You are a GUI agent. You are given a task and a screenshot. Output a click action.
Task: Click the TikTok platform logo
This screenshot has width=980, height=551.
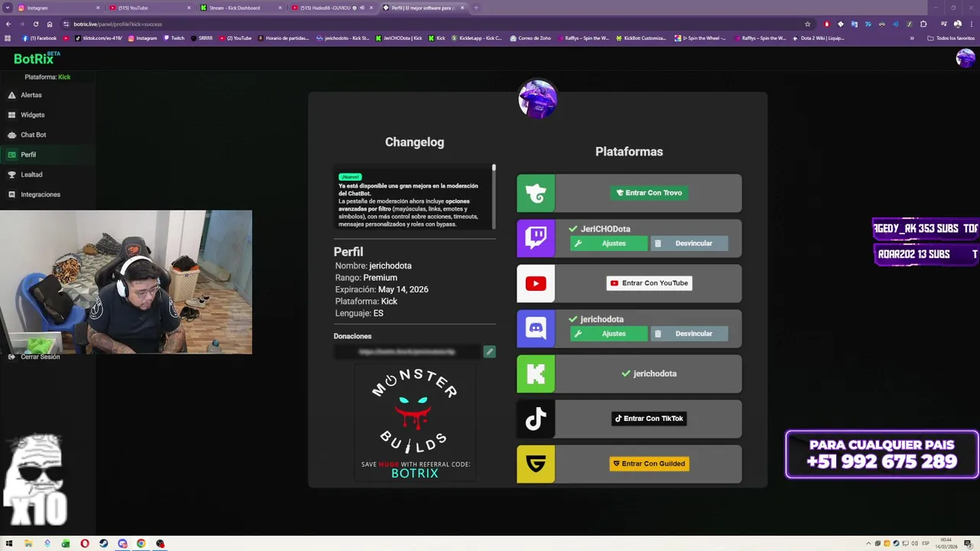coord(536,419)
